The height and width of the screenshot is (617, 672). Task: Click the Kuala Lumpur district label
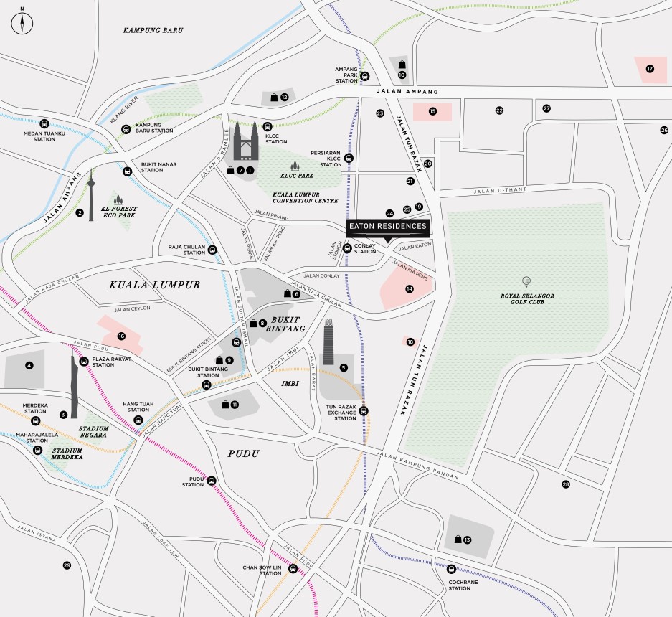pyautogui.click(x=154, y=285)
